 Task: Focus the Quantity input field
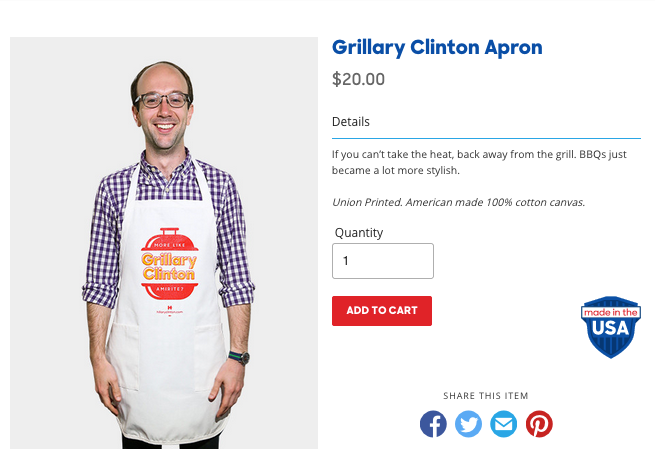[383, 261]
